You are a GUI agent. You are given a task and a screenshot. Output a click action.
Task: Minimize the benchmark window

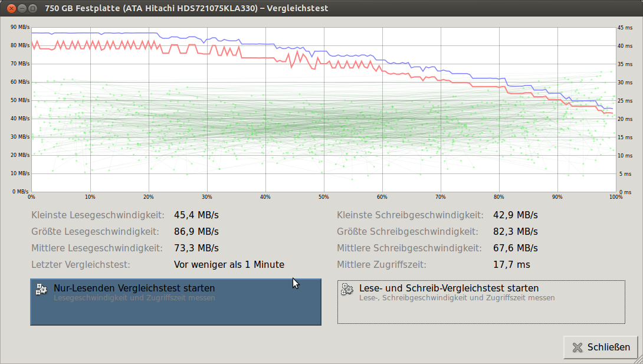(x=22, y=8)
